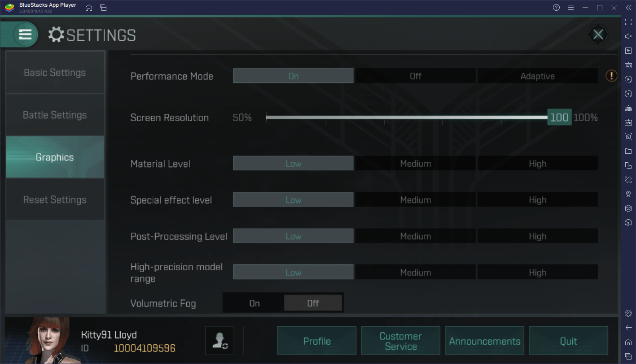
Task: Click the layers eco mode icon
Action: pos(628,208)
